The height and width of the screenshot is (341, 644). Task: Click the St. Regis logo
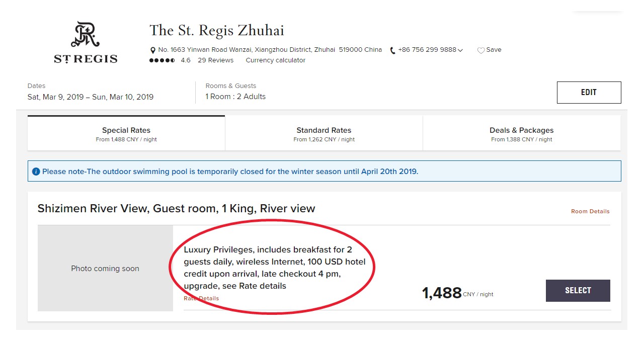click(86, 42)
